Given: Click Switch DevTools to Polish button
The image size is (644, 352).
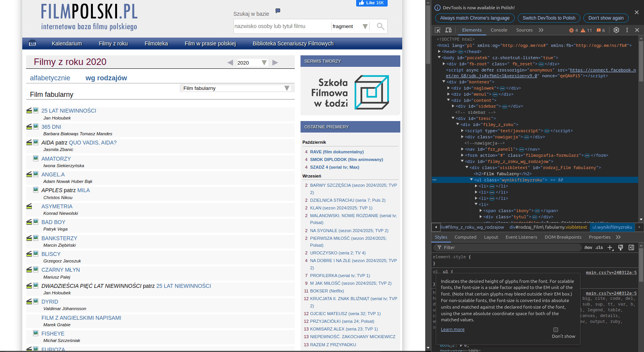Looking at the screenshot, I should (549, 18).
